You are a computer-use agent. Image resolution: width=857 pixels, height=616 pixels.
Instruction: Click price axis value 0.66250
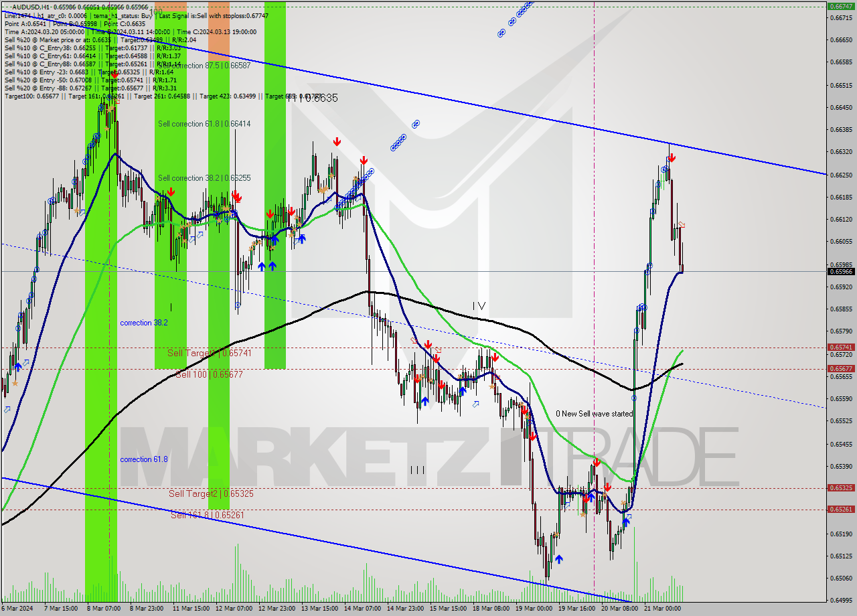pos(842,175)
